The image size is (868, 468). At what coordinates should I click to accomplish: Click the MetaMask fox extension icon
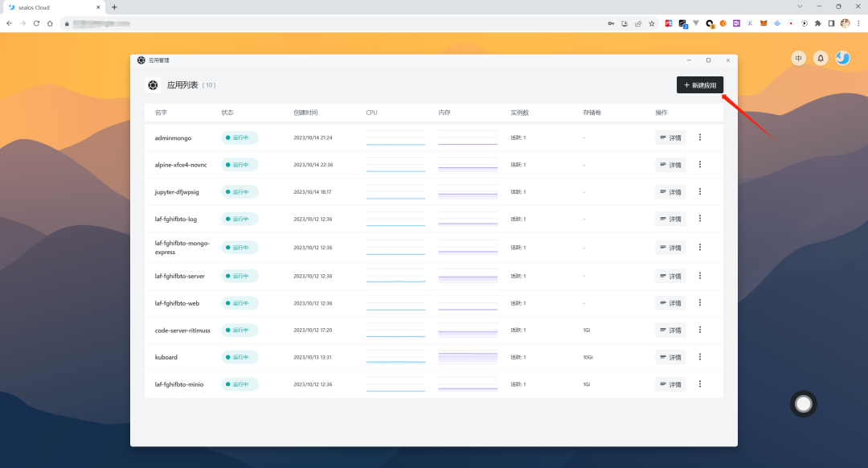tap(764, 23)
